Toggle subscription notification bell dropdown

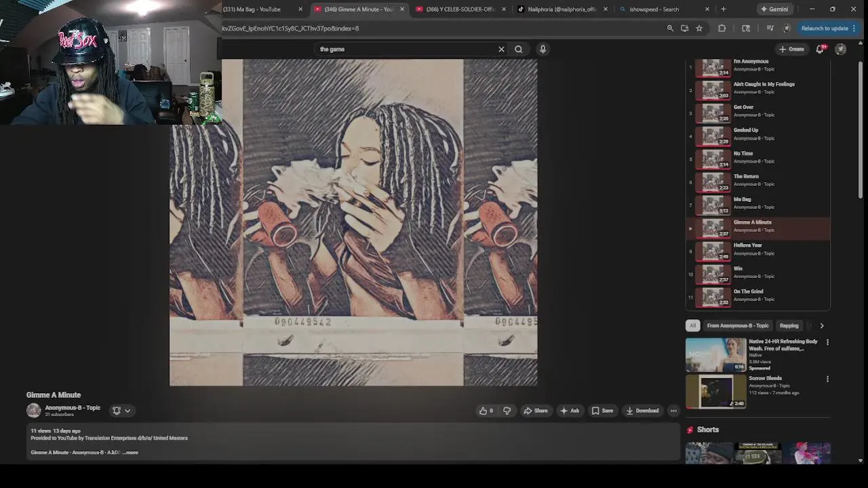121,410
